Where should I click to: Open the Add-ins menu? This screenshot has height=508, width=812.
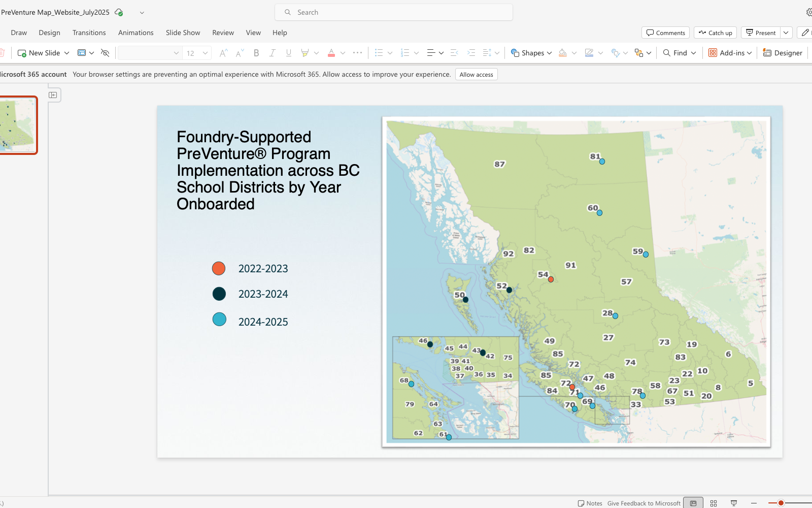[x=730, y=53]
